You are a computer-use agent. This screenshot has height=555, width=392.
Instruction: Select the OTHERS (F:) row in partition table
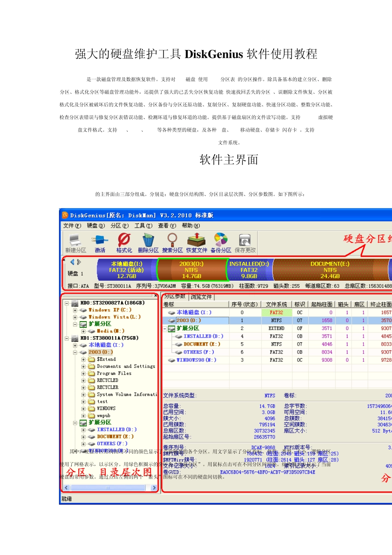pyautogui.click(x=277, y=352)
